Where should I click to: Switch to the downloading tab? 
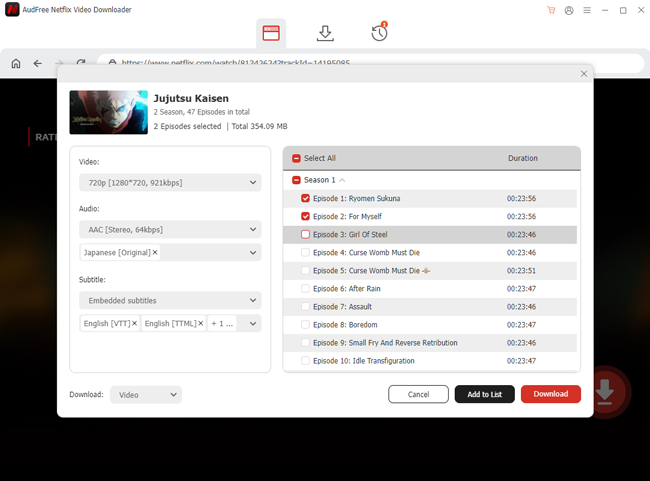[325, 33]
